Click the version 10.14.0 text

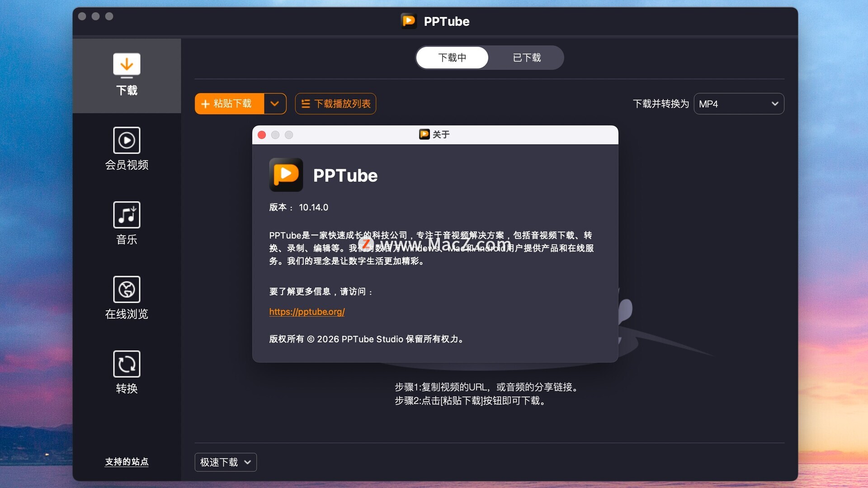click(x=313, y=207)
